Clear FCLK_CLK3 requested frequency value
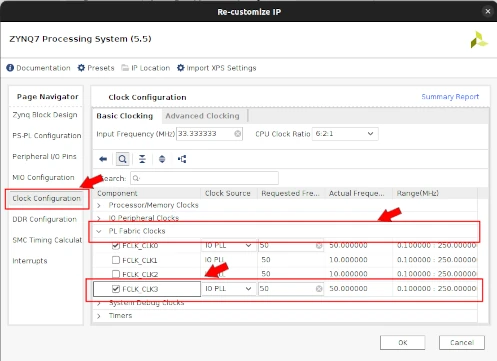Image resolution: width=497 pixels, height=361 pixels. pyautogui.click(x=319, y=289)
